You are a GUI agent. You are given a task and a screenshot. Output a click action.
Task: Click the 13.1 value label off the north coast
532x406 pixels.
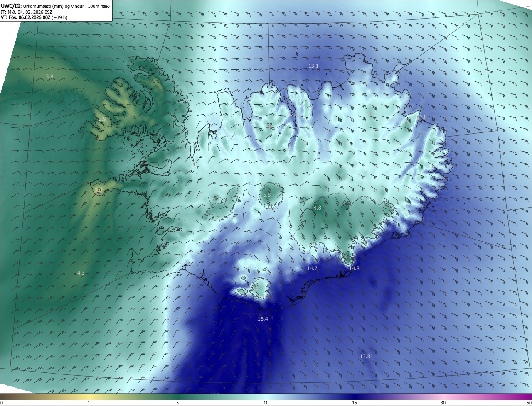(x=313, y=66)
